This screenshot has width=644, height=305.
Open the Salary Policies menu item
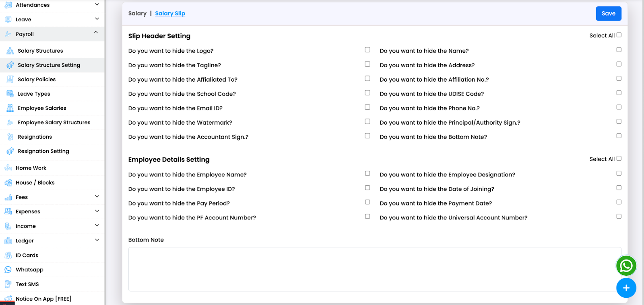37,80
